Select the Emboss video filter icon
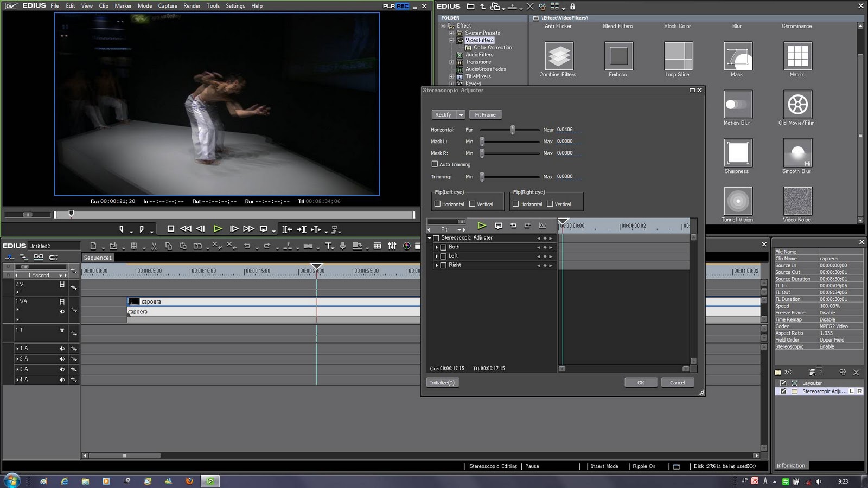868x488 pixels. (x=618, y=56)
